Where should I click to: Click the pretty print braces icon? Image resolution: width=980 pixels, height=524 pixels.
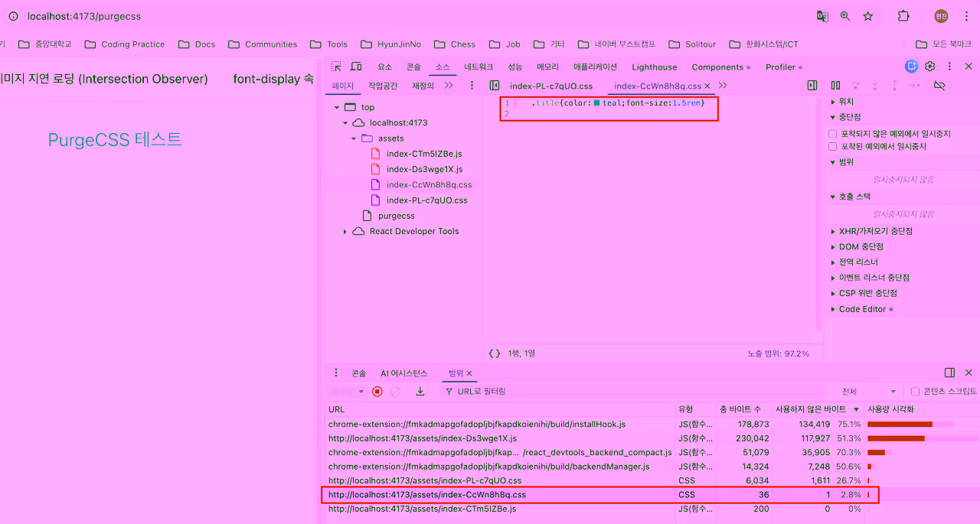tap(495, 353)
